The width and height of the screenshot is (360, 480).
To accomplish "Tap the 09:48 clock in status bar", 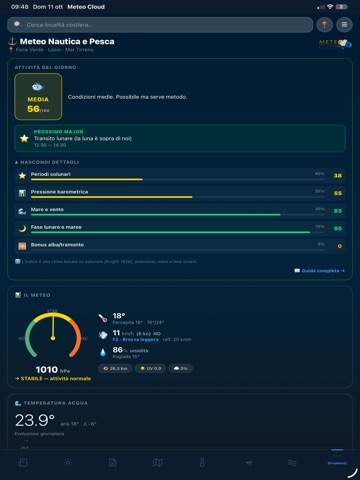I will (20, 7).
